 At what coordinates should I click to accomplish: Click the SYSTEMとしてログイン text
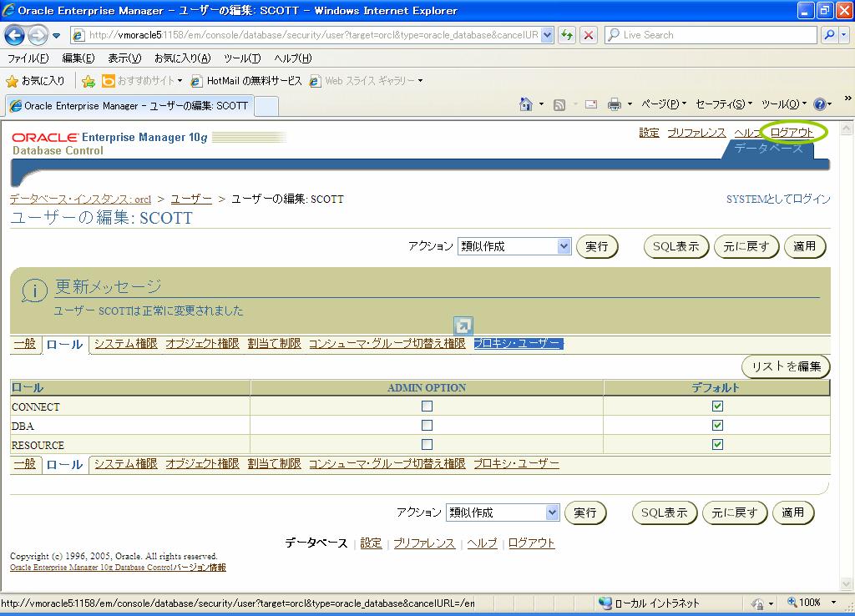pyautogui.click(x=778, y=199)
